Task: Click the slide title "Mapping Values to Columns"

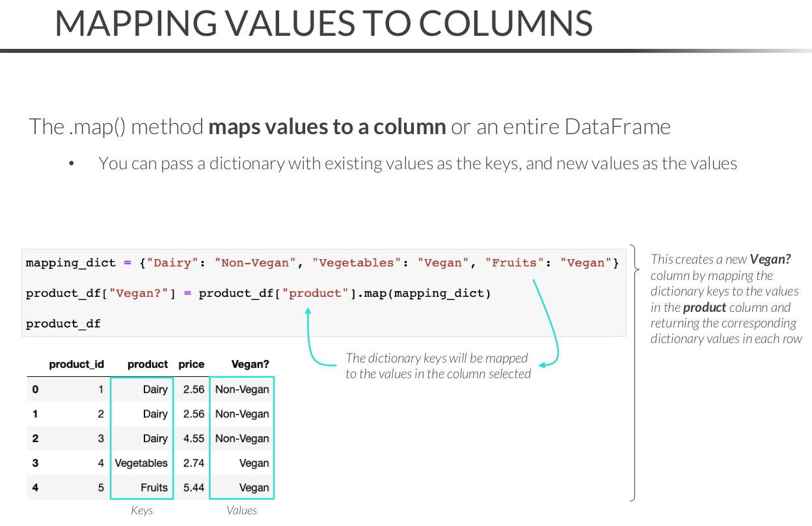Action: click(x=323, y=23)
